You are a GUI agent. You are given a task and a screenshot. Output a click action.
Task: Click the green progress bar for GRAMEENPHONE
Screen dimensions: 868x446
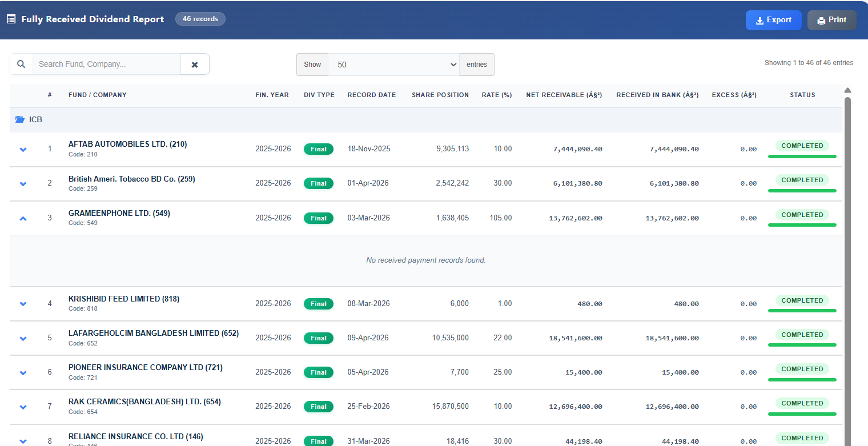[x=802, y=225]
